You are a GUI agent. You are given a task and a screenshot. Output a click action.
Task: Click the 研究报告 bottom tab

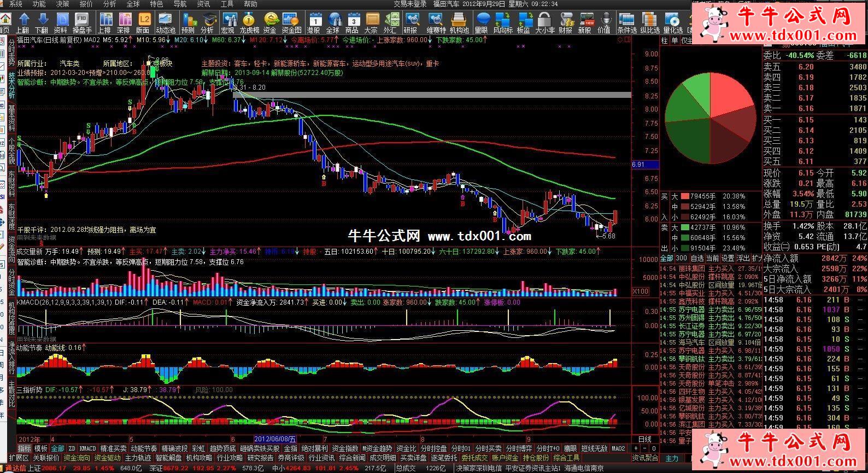click(x=260, y=458)
